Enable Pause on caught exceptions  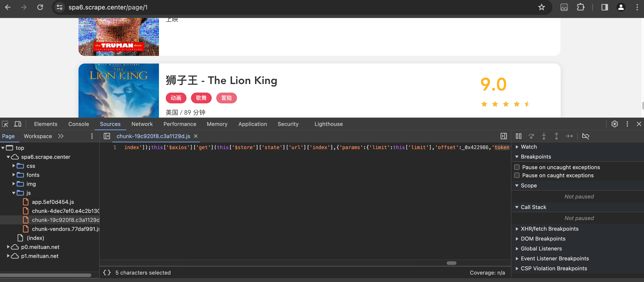(x=517, y=175)
